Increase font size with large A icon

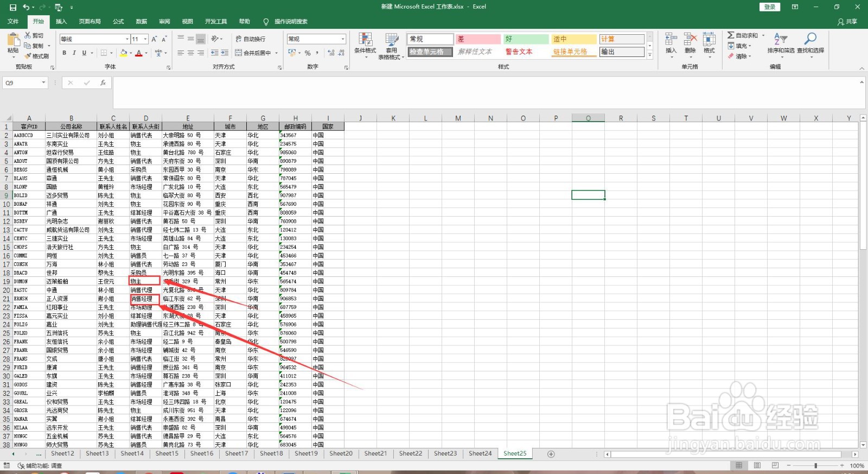pyautogui.click(x=154, y=39)
